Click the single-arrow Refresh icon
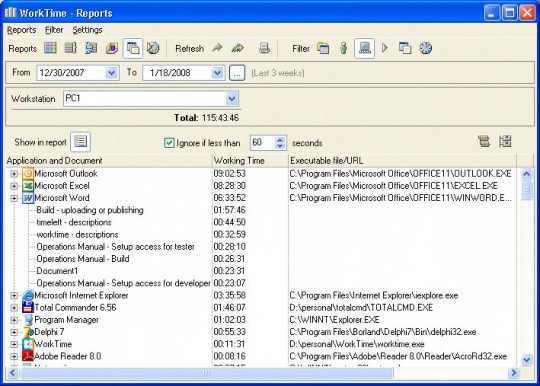This screenshot has width=540, height=386. point(217,48)
